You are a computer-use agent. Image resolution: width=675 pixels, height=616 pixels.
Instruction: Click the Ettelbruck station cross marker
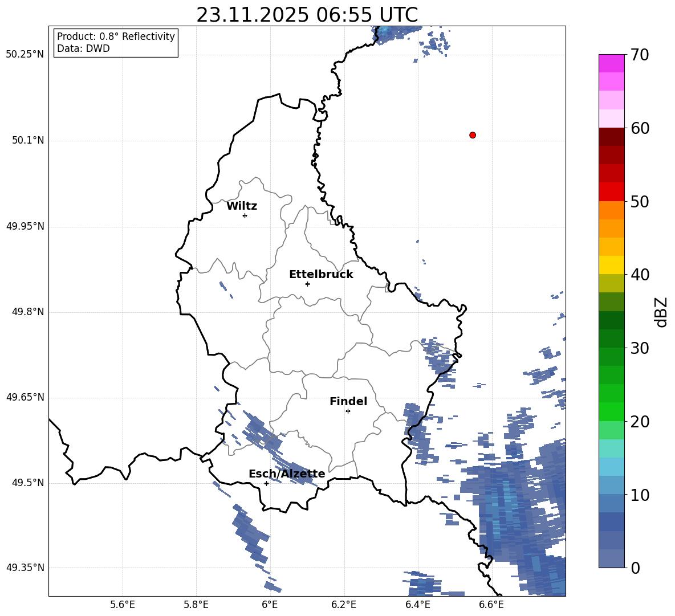click(307, 284)
